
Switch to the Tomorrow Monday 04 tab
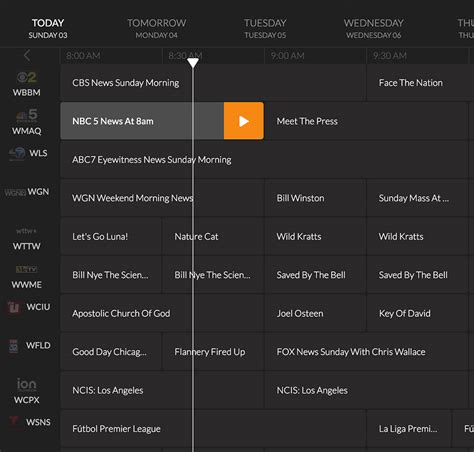(157, 28)
